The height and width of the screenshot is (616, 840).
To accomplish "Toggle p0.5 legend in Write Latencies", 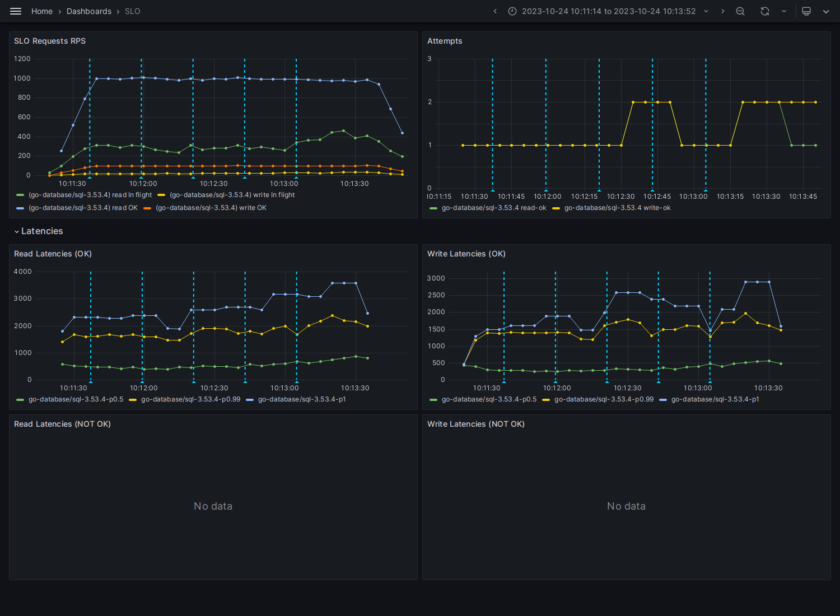I will tap(489, 399).
